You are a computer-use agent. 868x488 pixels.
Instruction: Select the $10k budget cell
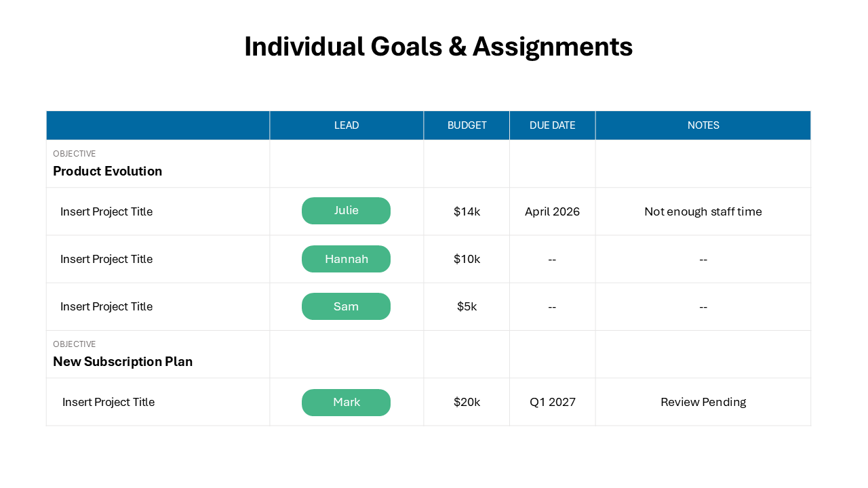[x=467, y=259]
